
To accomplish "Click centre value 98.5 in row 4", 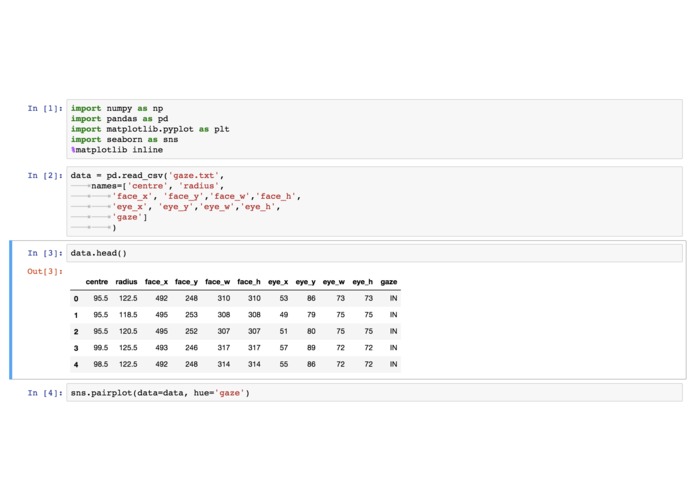I will [101, 364].
